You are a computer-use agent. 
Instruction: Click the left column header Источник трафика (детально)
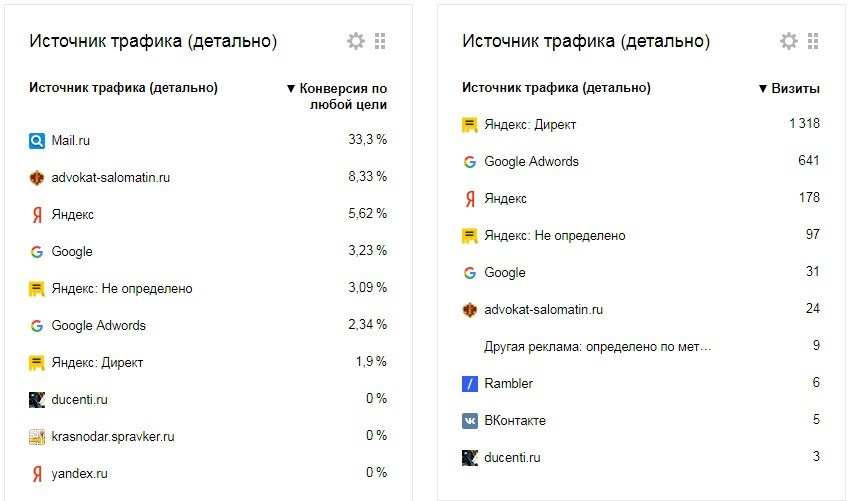[124, 88]
